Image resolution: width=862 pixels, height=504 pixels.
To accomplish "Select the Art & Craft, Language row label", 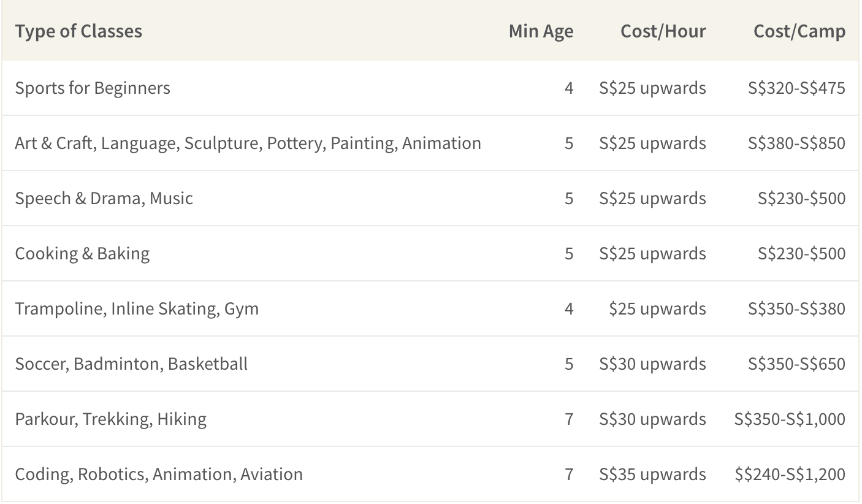I will pyautogui.click(x=248, y=143).
